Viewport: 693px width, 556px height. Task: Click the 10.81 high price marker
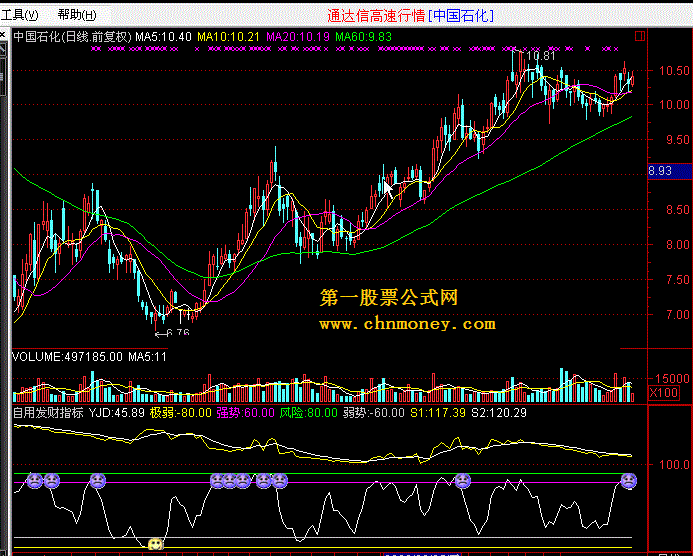coord(541,56)
